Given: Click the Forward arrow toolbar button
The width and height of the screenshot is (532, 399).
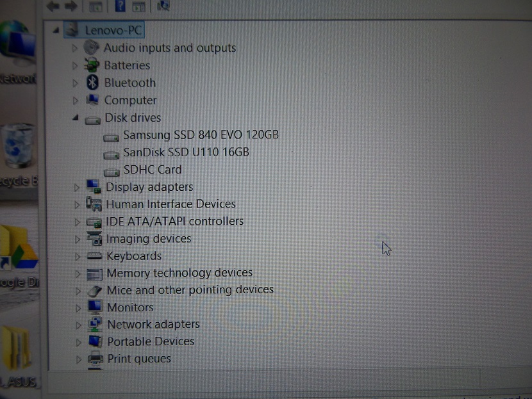Looking at the screenshot, I should click(71, 5).
